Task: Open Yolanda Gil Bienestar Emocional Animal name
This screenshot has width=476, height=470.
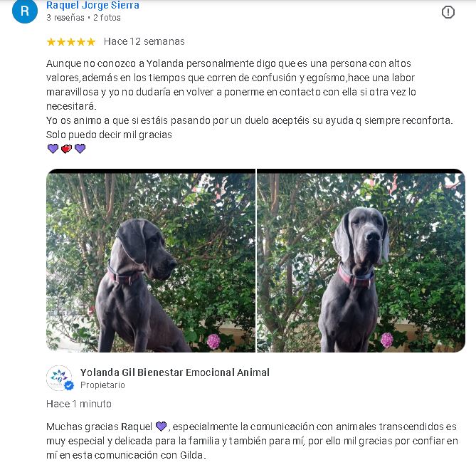Action: coord(175,372)
